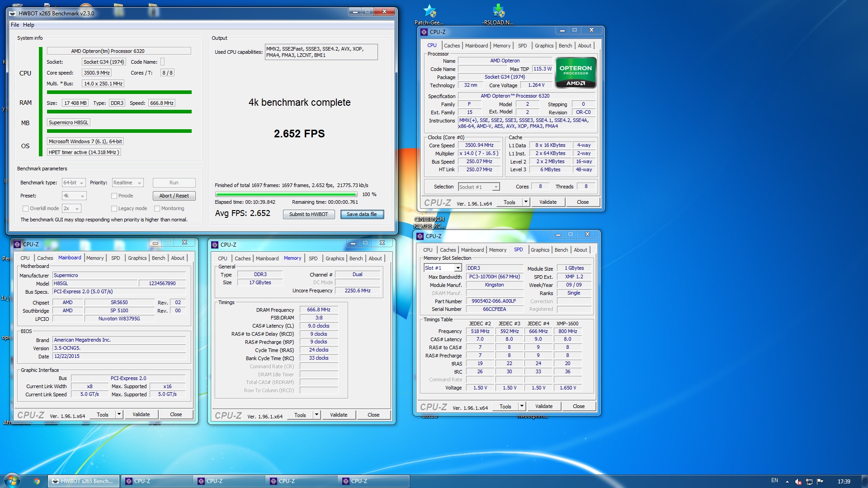Open the Slot #1 memory slot dropdown
The image size is (868, 488).
pos(443,268)
